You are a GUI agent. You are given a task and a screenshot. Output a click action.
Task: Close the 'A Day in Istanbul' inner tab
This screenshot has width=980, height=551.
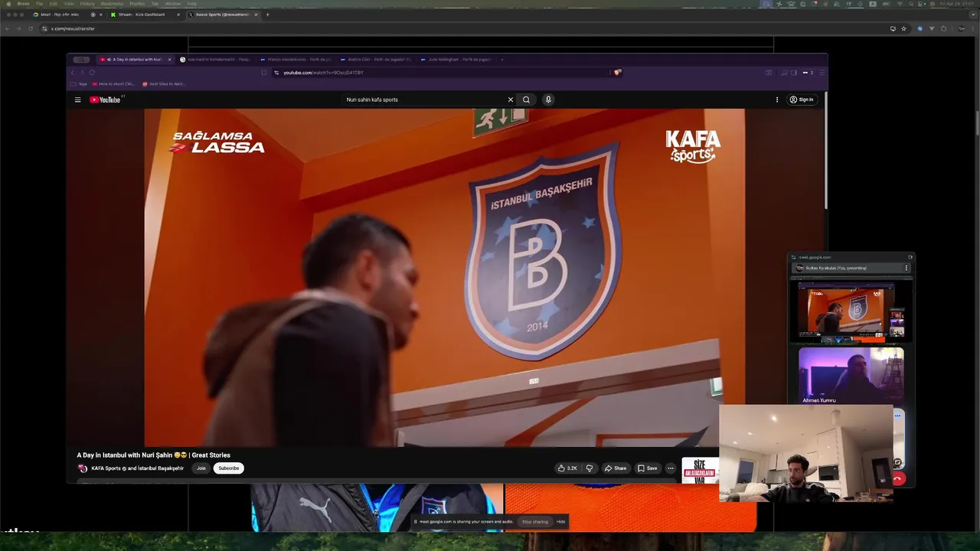click(169, 59)
